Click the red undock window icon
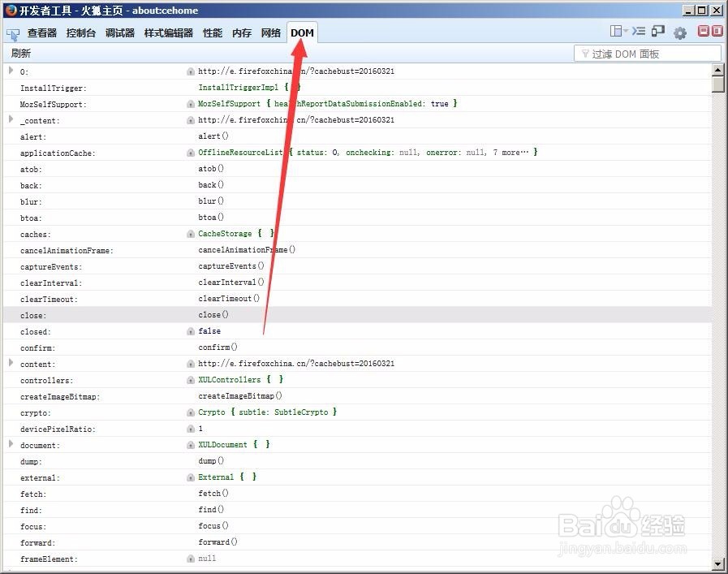The image size is (728, 574). (x=703, y=31)
